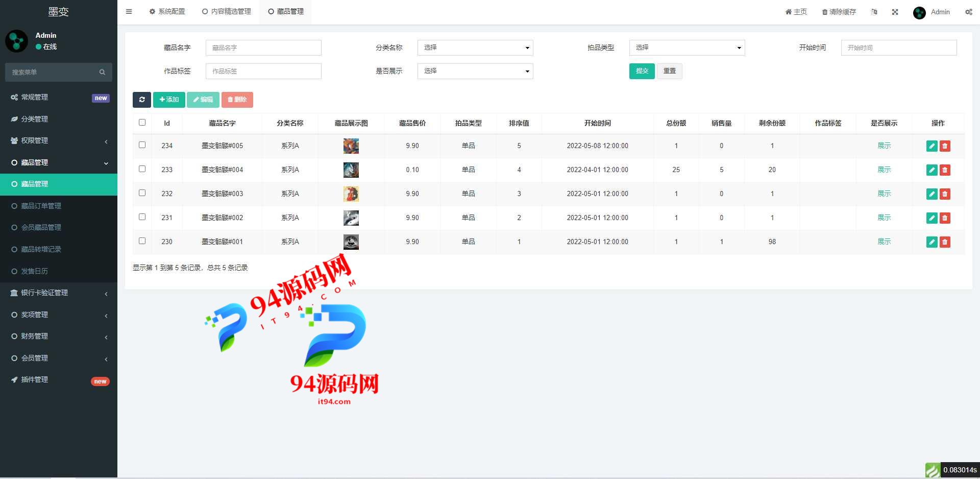This screenshot has width=980, height=479.
Task: Click the 编辑 edit toolbar button
Action: pos(203,100)
